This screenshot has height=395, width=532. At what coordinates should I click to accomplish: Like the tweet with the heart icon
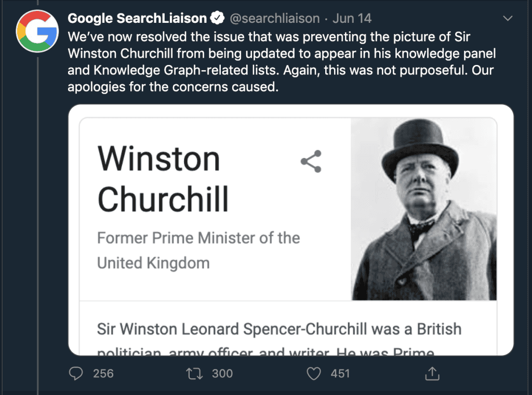[314, 373]
